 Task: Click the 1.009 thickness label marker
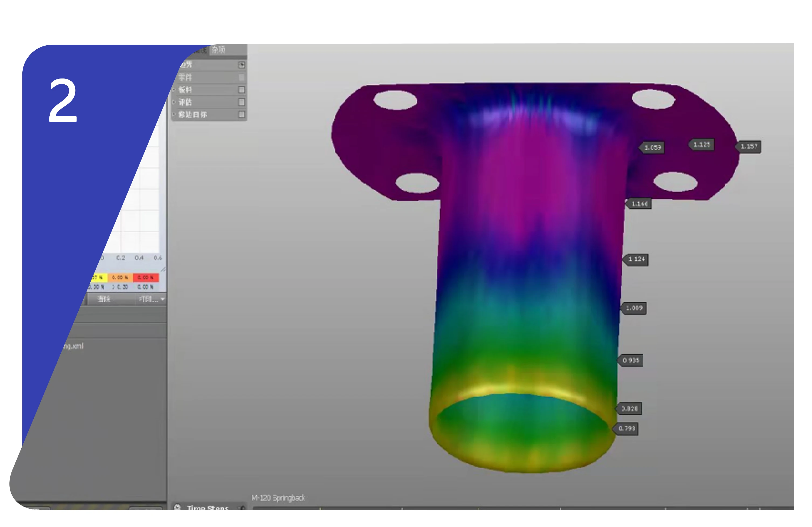634,308
